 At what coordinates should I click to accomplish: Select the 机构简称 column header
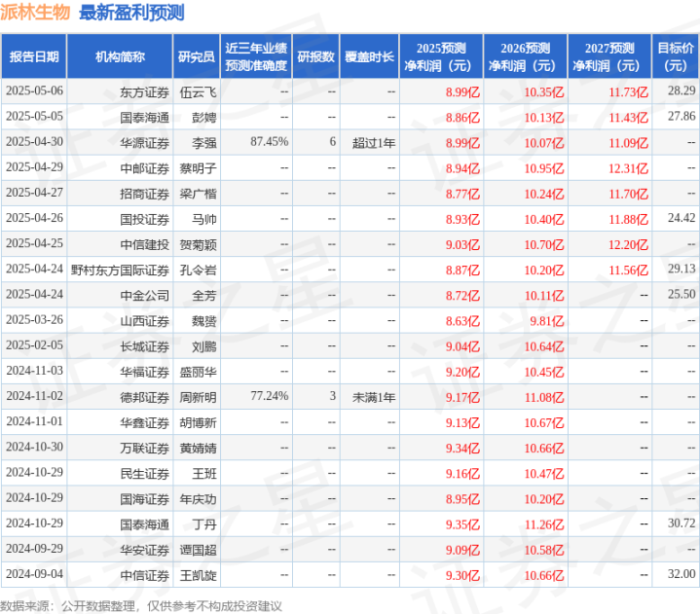point(120,56)
